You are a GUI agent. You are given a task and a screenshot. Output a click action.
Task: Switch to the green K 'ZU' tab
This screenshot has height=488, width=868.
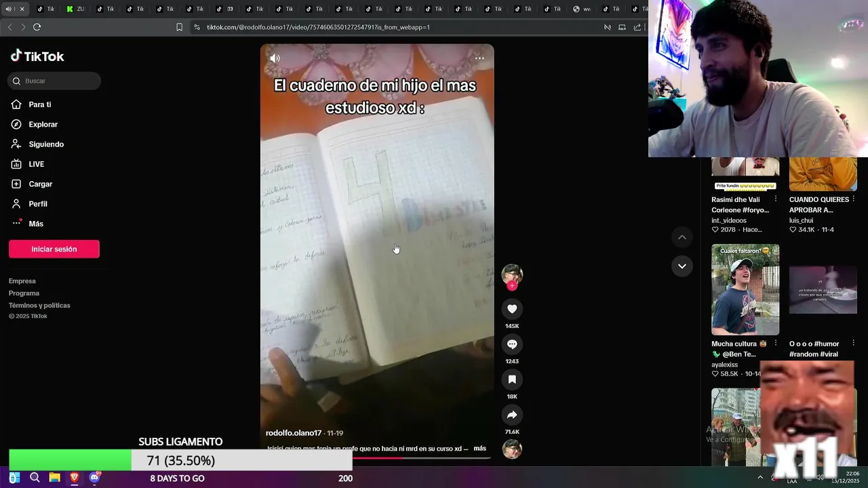(75, 9)
